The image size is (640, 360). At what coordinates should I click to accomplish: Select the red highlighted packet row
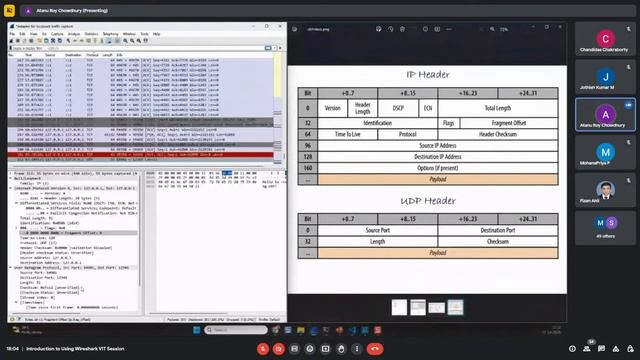click(x=140, y=155)
